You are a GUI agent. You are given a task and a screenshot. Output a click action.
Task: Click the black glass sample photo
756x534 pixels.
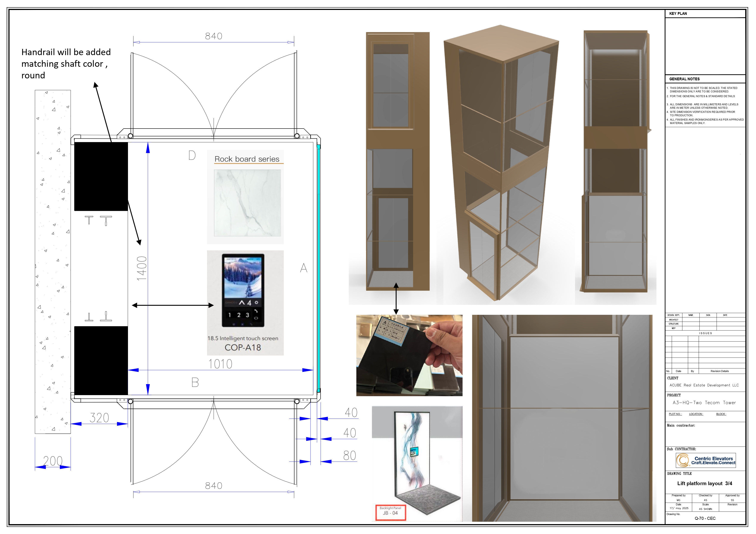409,355
